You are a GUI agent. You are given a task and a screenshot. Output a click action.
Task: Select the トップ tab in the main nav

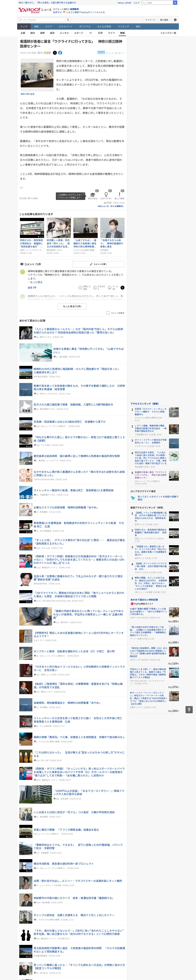coord(24,27)
